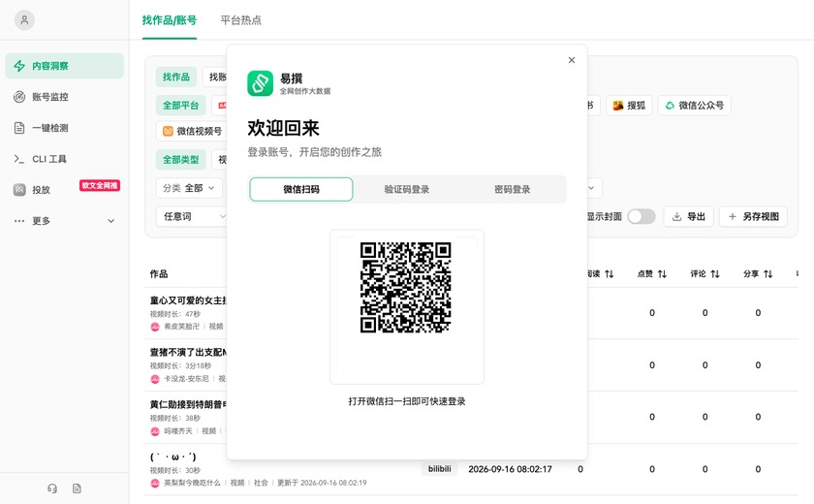814x504 pixels.
Task: Click the terminal icon beside CLI 工具
Action: click(19, 159)
